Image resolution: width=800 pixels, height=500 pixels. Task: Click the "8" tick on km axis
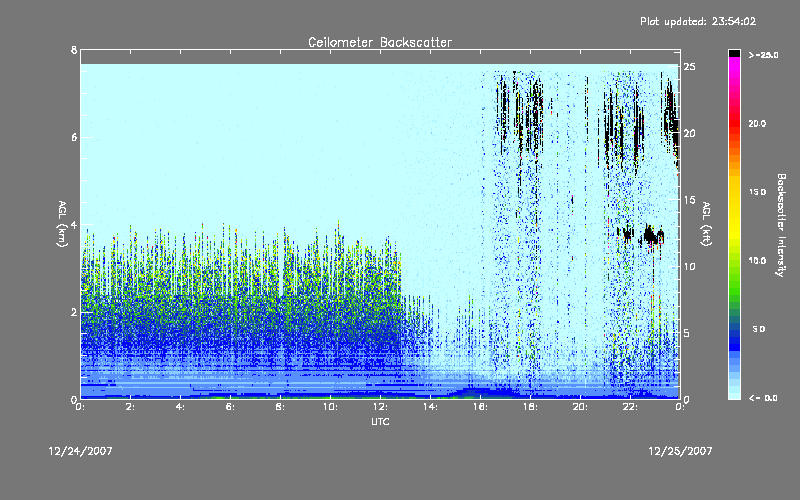click(x=74, y=50)
